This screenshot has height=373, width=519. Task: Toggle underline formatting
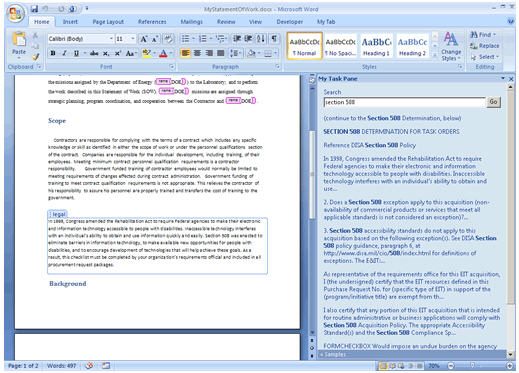point(76,53)
